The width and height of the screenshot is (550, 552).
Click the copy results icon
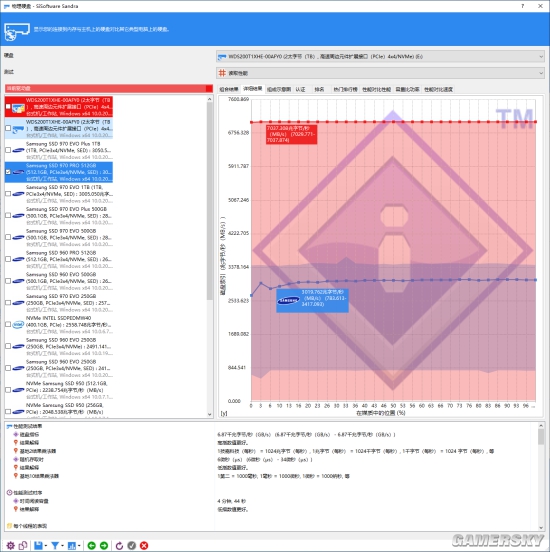click(x=23, y=545)
